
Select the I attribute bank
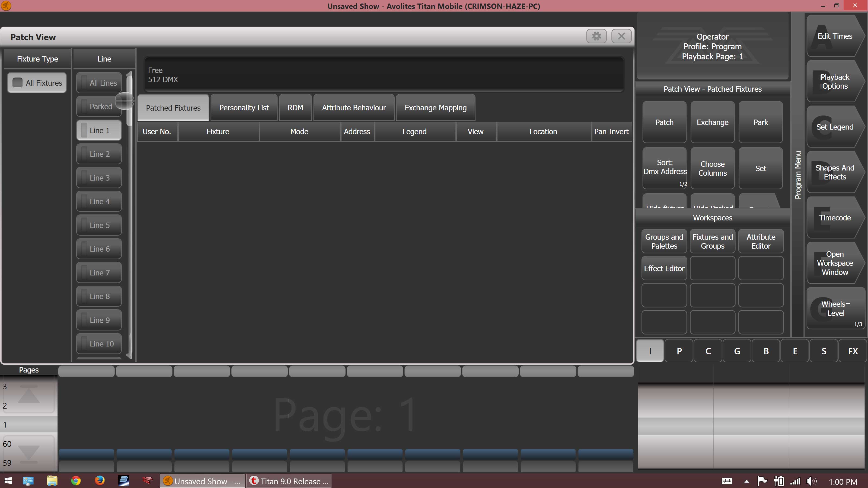tap(650, 351)
